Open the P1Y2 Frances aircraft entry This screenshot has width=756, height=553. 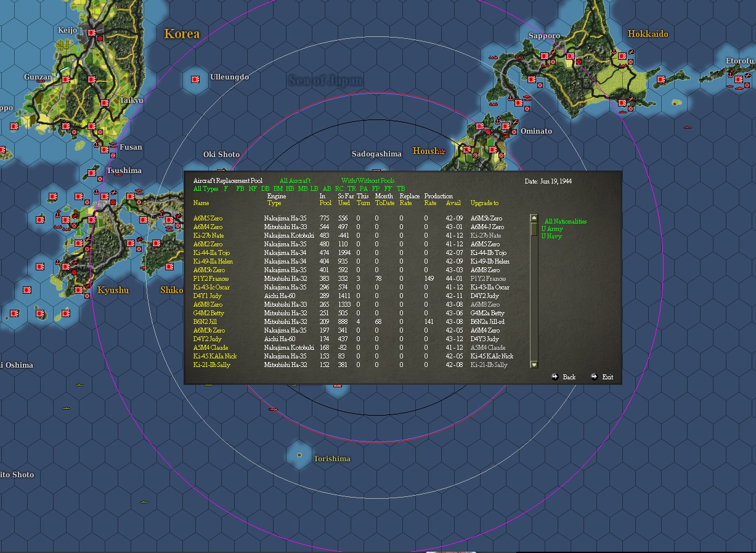click(211, 278)
